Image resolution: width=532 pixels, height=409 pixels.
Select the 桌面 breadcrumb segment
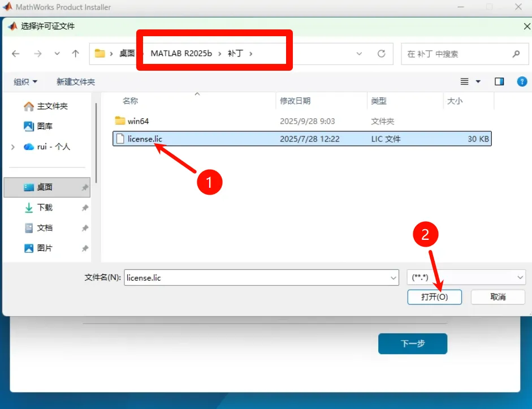click(127, 53)
